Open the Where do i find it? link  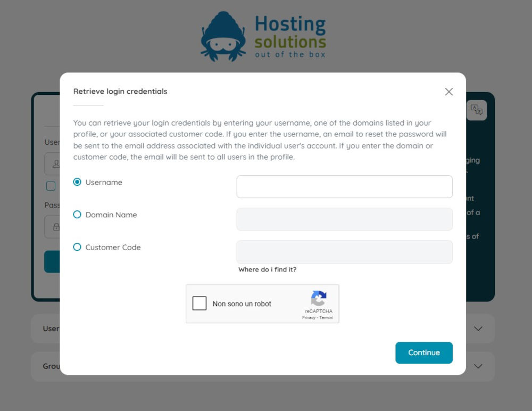(x=268, y=269)
